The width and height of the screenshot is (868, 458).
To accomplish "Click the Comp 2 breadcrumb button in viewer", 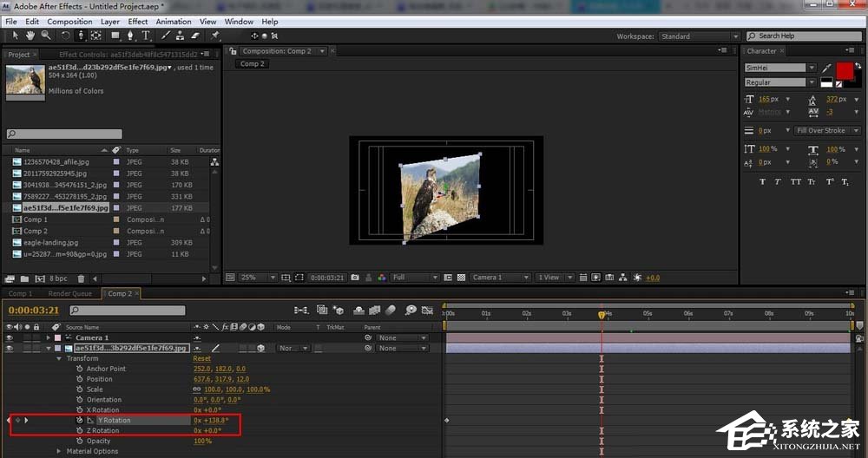I will [253, 63].
